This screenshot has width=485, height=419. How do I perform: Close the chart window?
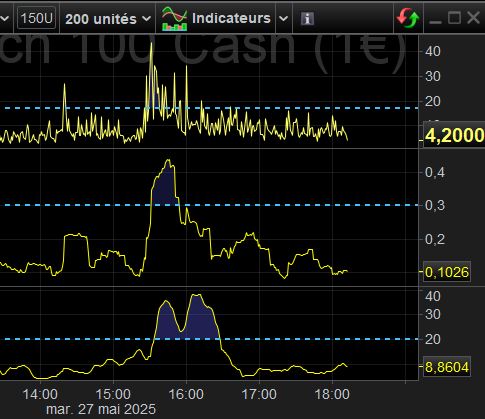tap(474, 18)
